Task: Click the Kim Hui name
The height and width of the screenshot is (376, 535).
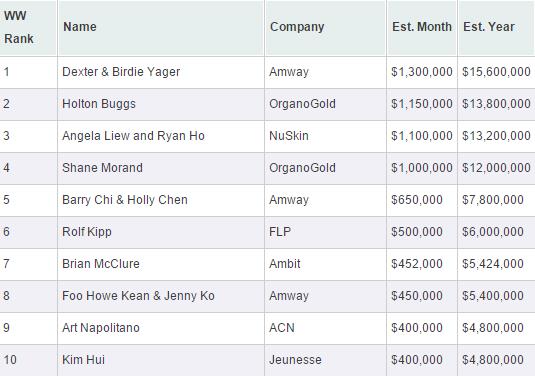Action: pos(83,360)
